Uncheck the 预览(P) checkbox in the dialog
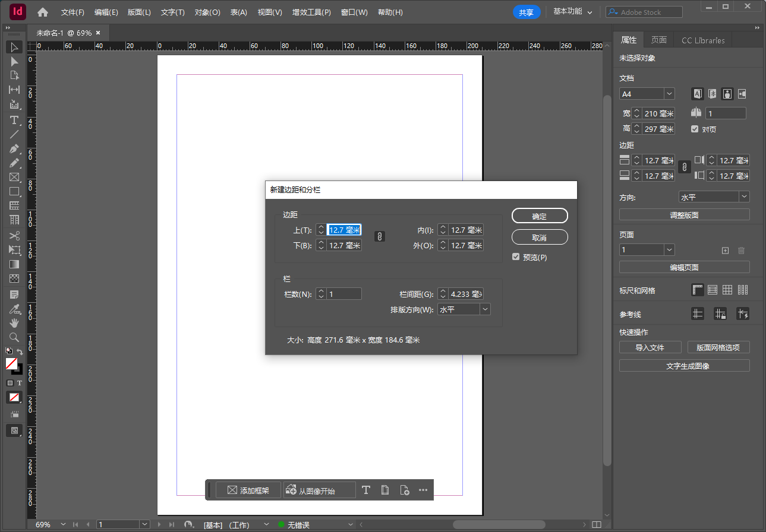The height and width of the screenshot is (532, 766). pyautogui.click(x=516, y=256)
